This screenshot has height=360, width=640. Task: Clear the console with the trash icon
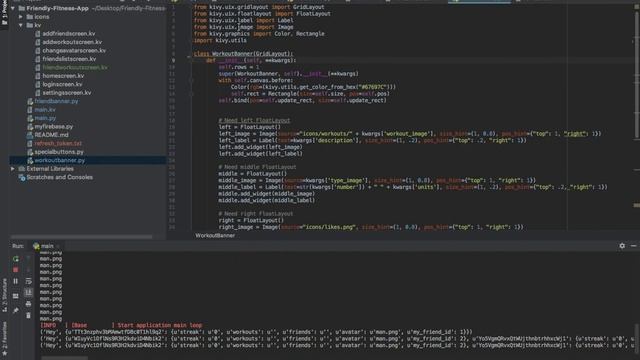click(28, 315)
